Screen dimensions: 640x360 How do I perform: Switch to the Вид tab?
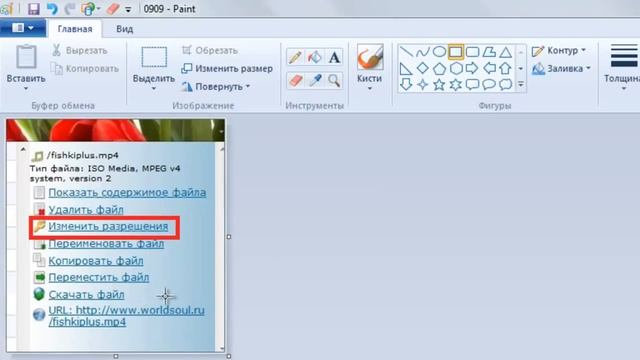(x=124, y=29)
